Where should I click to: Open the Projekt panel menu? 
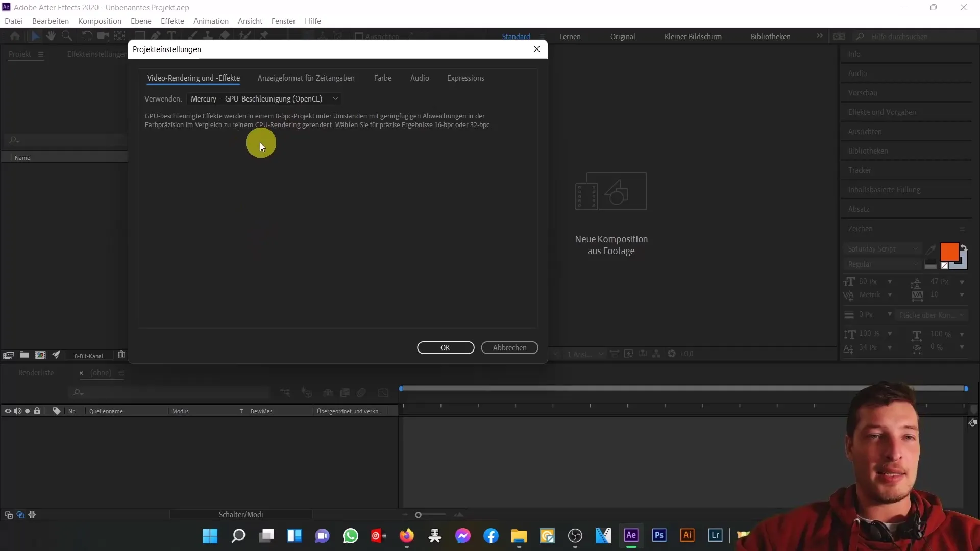(x=41, y=54)
